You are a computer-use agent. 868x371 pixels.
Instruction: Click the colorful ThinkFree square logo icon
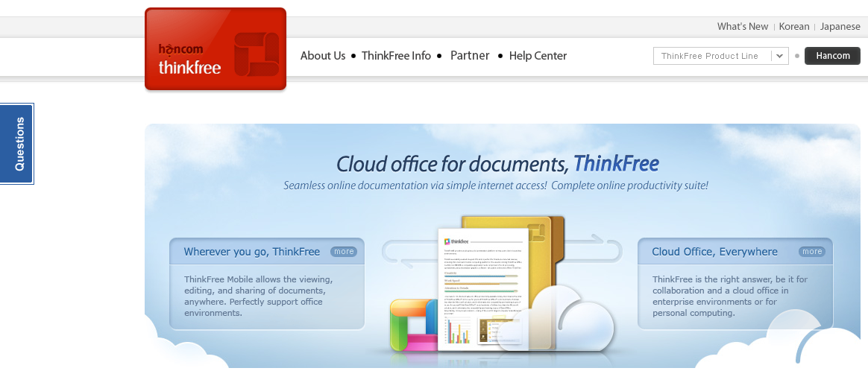click(415, 325)
